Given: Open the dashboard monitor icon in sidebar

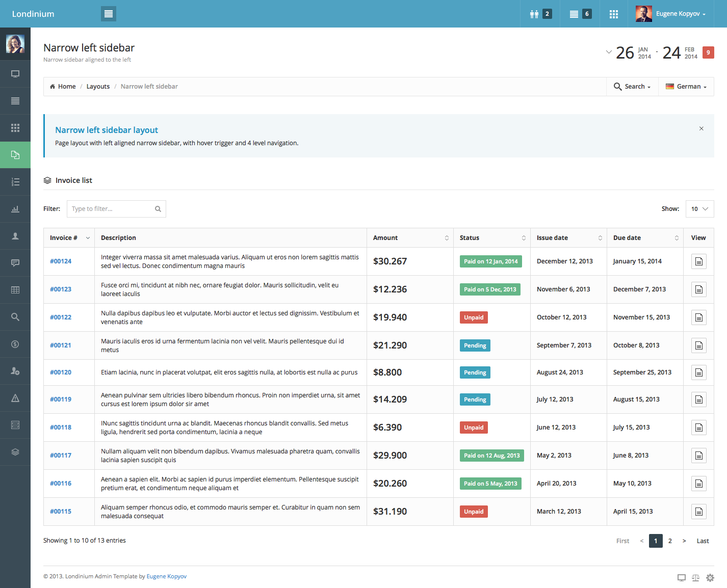Looking at the screenshot, I should click(x=15, y=74).
